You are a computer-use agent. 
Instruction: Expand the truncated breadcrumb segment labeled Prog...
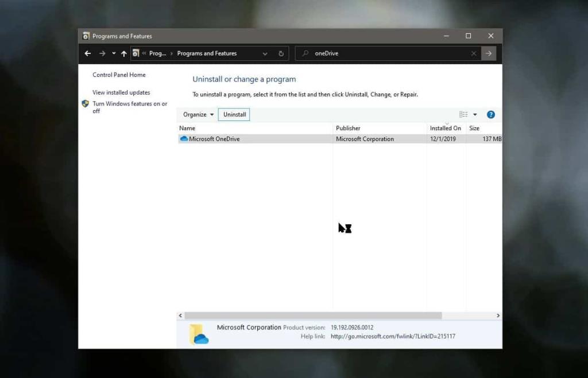tap(155, 53)
